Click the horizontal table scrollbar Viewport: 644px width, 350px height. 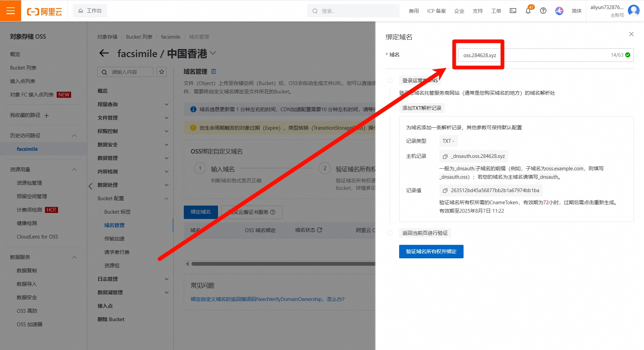pos(283,264)
